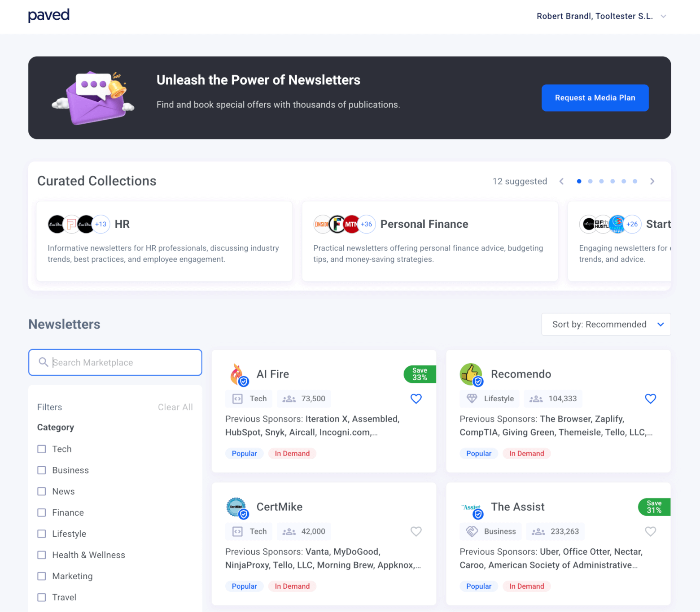Go to previous curated collections page arrow
Viewport: 700px width, 612px height.
tap(561, 181)
